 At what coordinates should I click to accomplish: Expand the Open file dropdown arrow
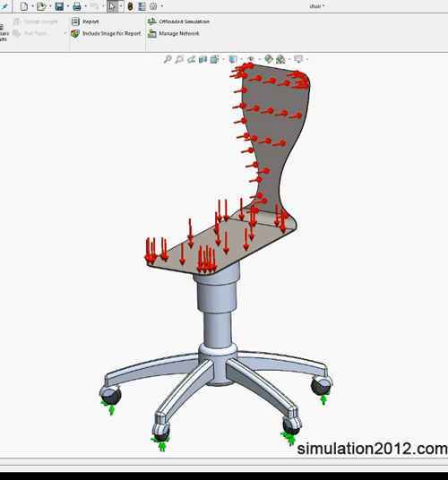pyautogui.click(x=50, y=6)
